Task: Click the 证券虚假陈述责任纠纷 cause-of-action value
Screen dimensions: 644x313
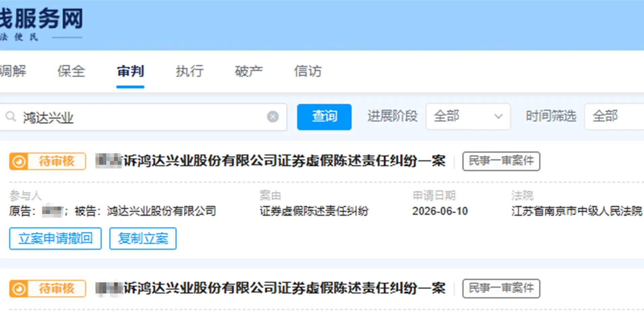Action: (x=314, y=211)
